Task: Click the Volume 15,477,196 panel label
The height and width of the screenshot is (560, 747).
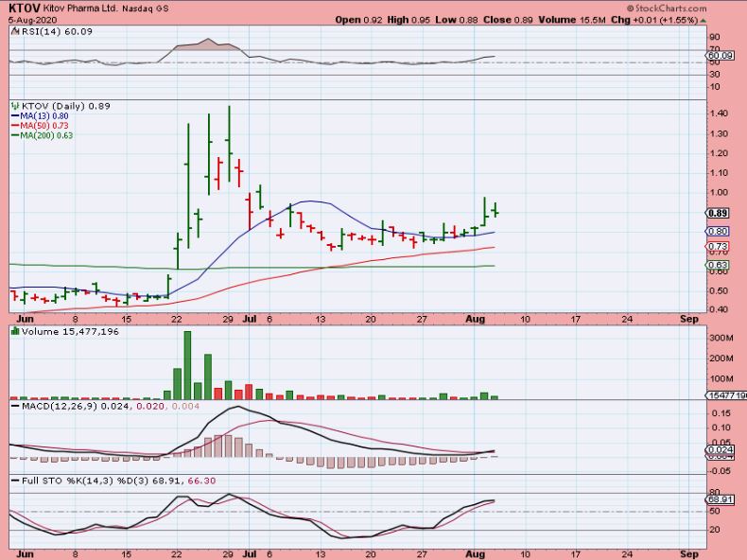Action: click(70, 332)
